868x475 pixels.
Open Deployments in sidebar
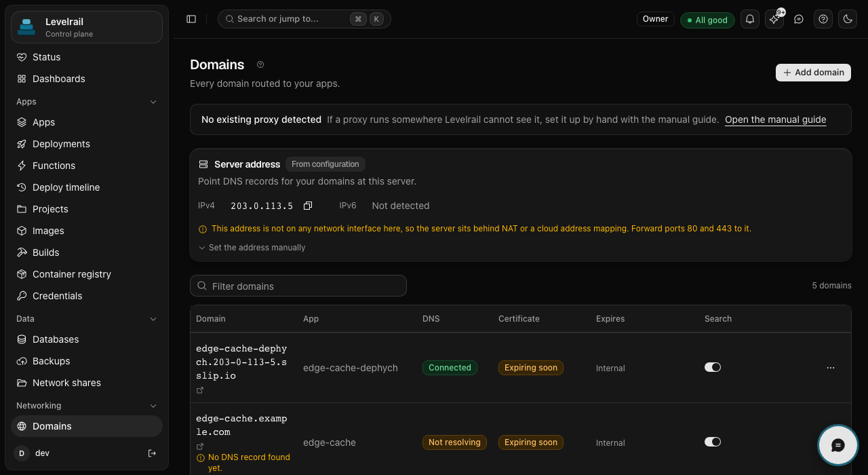(87, 144)
